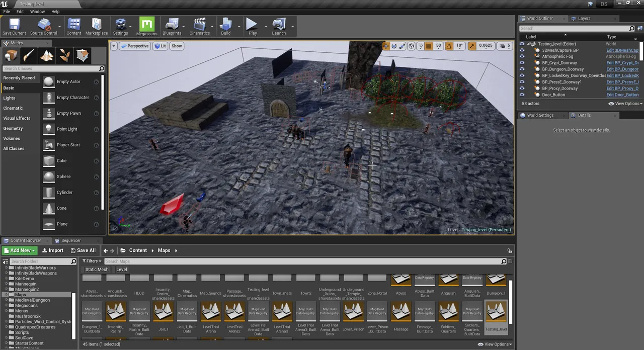Select the Testing_level map thumbnail
Viewport: 644px width, 350px height.
coord(496,318)
